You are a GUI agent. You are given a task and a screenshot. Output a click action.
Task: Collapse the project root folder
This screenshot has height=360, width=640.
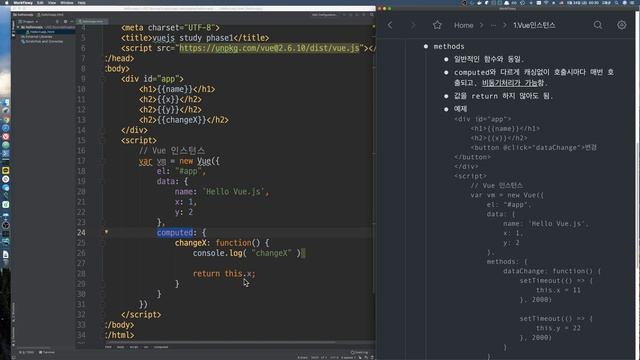point(18,27)
